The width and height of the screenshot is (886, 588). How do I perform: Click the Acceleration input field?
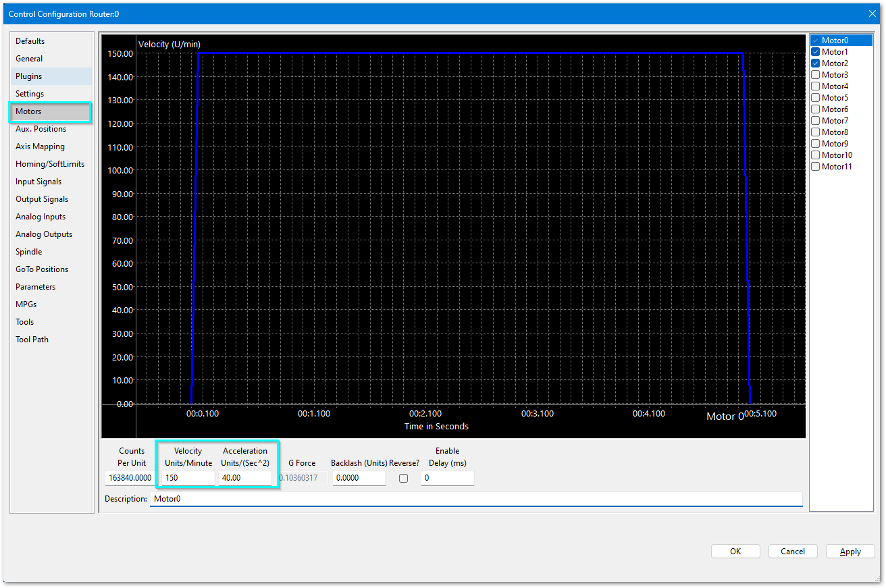[244, 478]
